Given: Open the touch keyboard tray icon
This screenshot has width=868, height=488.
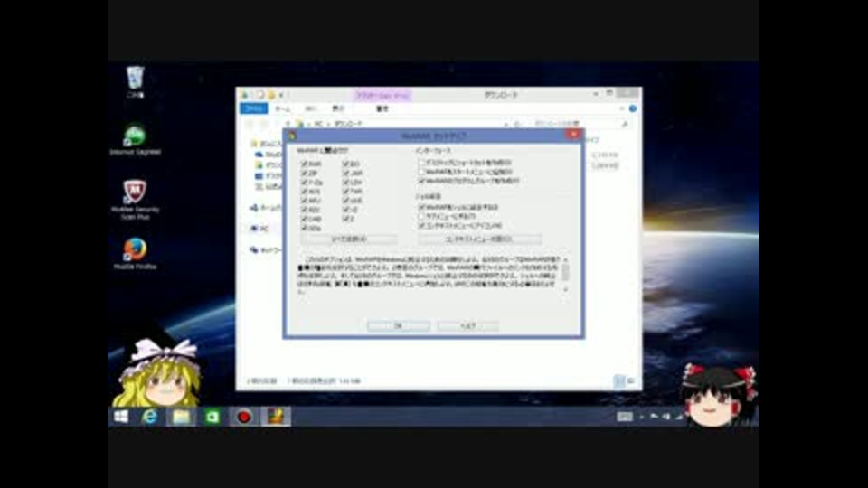Looking at the screenshot, I should pyautogui.click(x=625, y=416).
